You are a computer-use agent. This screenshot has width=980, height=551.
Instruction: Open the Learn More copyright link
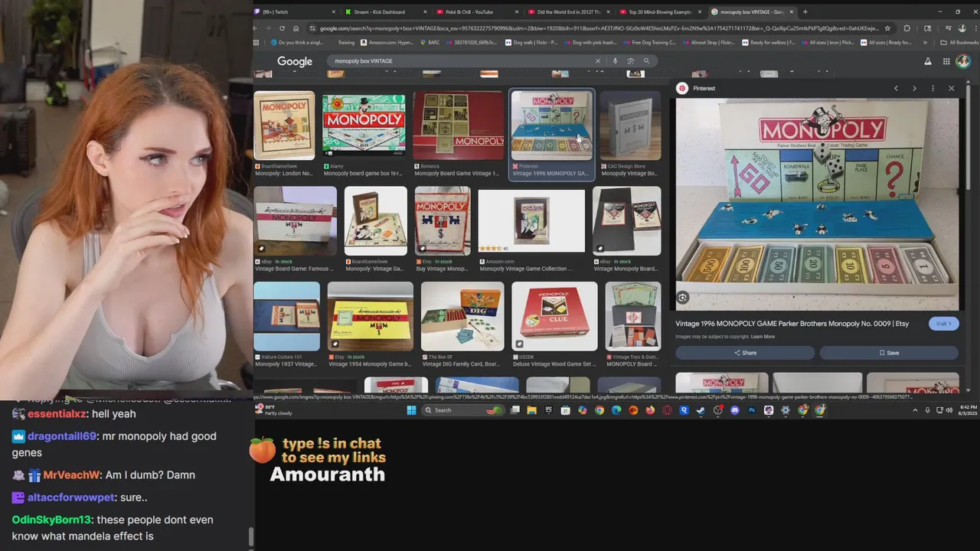tap(763, 337)
